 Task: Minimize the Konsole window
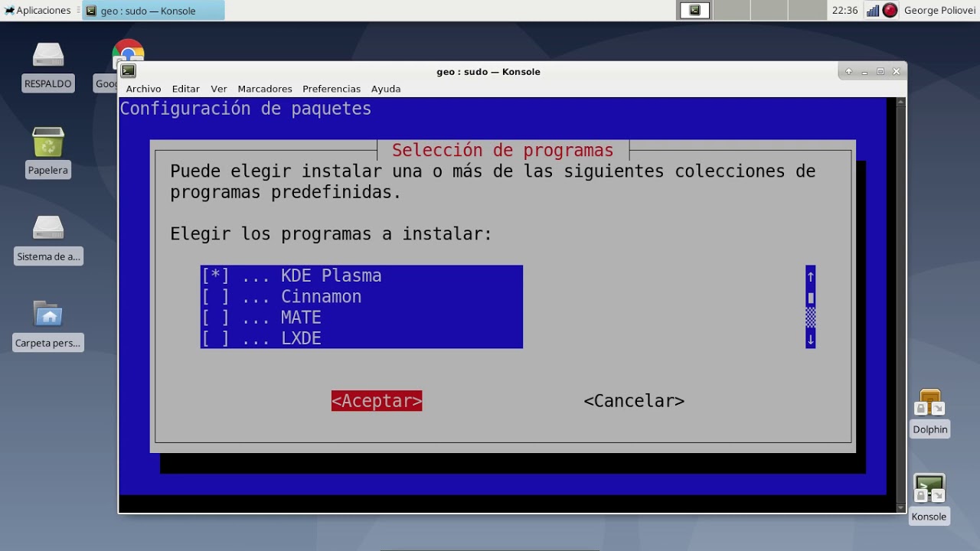[x=864, y=71]
